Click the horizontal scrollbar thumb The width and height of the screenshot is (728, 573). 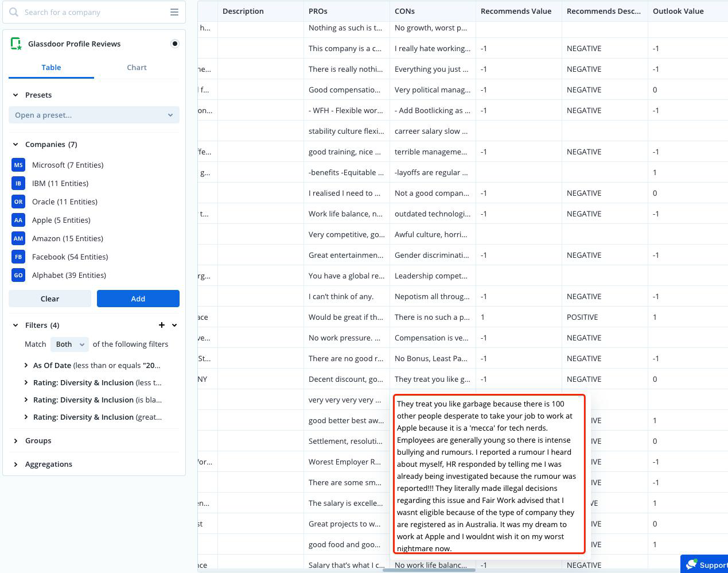click(x=429, y=570)
